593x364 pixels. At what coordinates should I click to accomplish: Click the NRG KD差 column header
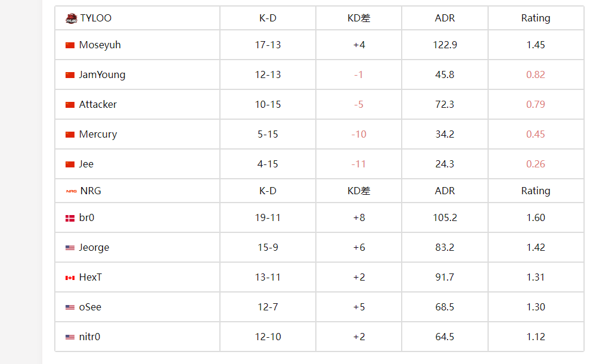359,191
